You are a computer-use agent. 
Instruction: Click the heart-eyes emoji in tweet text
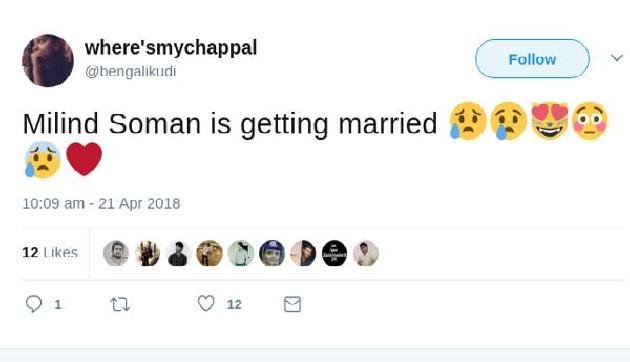click(550, 121)
